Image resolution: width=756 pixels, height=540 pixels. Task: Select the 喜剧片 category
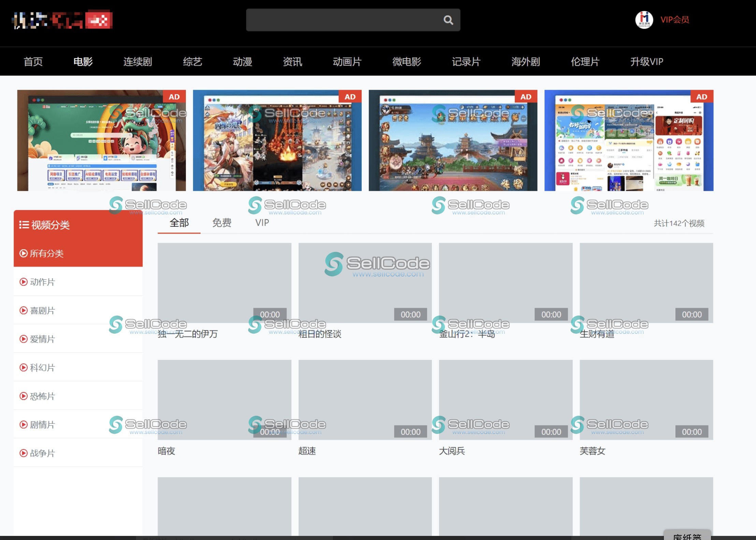[42, 311]
